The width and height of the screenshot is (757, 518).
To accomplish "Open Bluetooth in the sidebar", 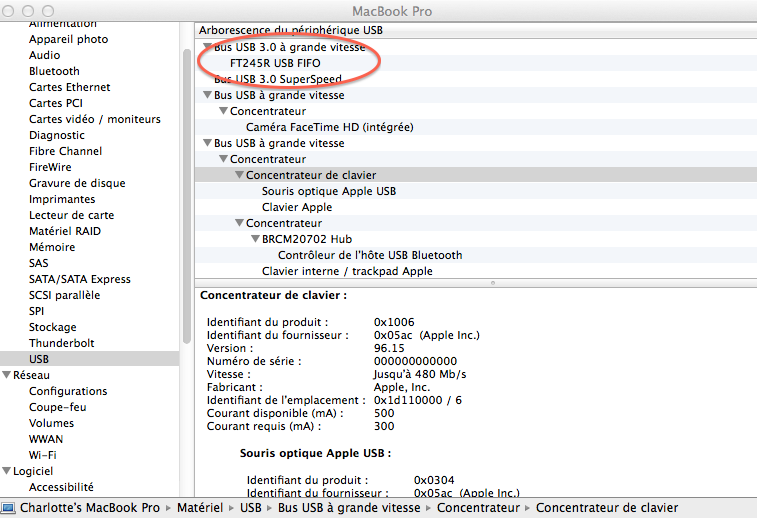I will [x=54, y=71].
